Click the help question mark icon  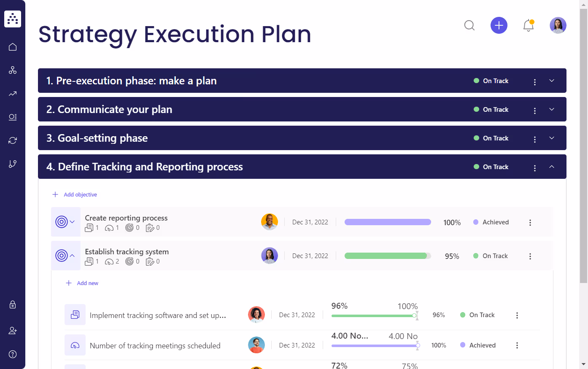click(13, 354)
